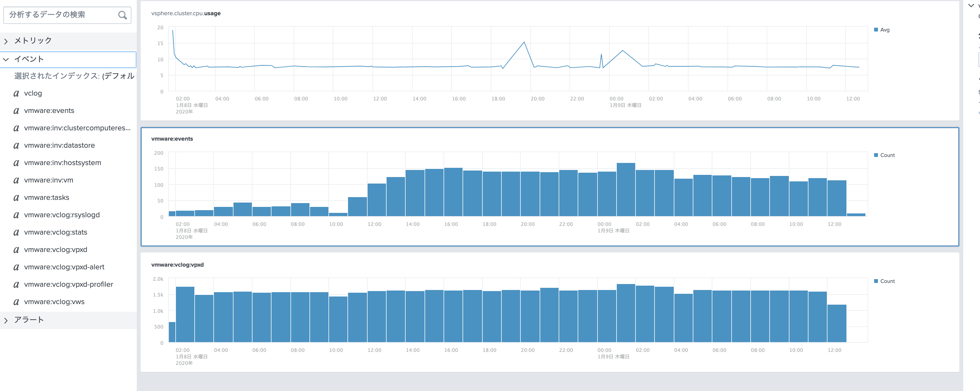The width and height of the screenshot is (980, 391).
Task: Select the vmware:vclog:vpxd chart panel title
Action: (177, 265)
